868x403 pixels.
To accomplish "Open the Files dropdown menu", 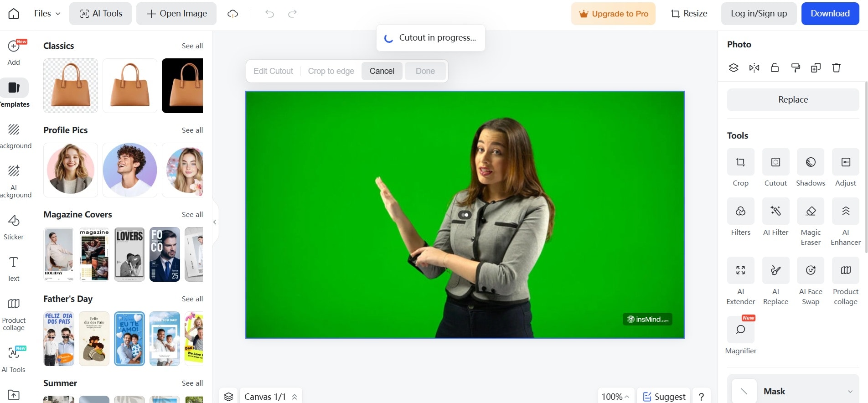I will [x=47, y=14].
